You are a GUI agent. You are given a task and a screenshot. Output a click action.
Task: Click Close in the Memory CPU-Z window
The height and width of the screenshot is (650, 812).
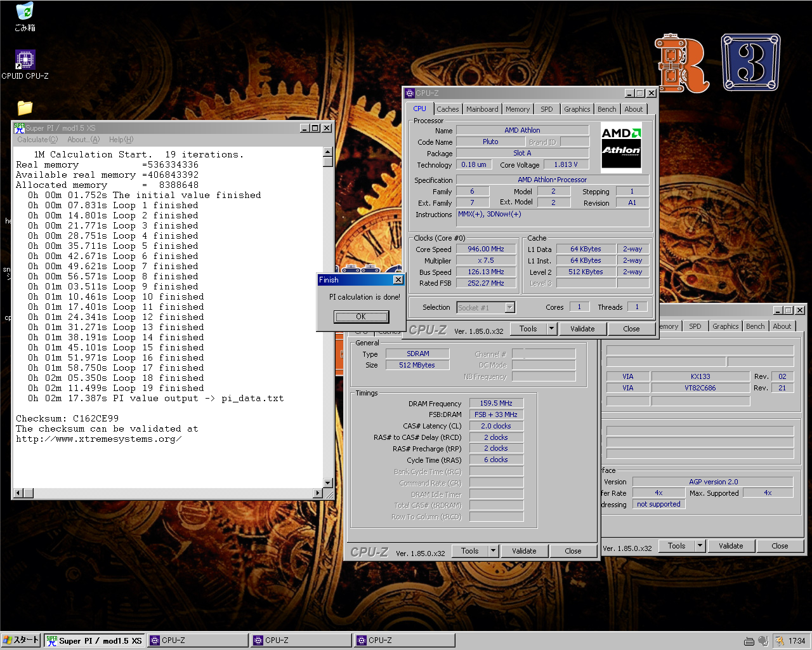tap(573, 551)
